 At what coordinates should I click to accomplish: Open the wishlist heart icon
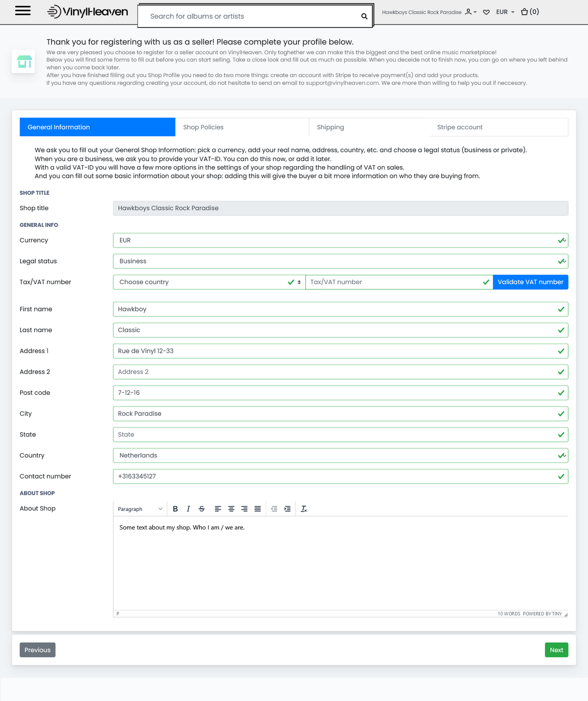486,12
